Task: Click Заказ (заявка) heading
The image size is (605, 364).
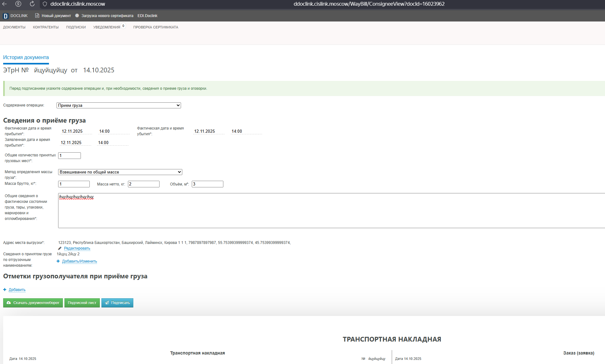Action: coord(578,353)
